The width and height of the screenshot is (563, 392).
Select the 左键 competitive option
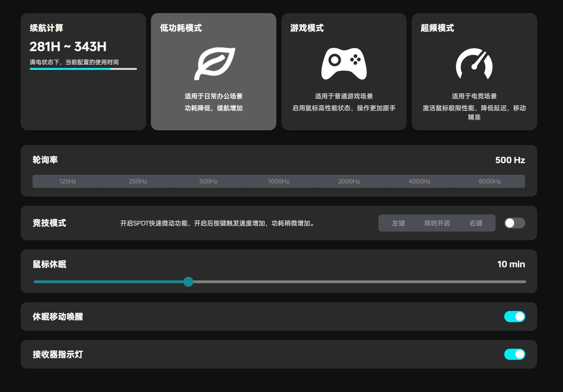tap(398, 223)
